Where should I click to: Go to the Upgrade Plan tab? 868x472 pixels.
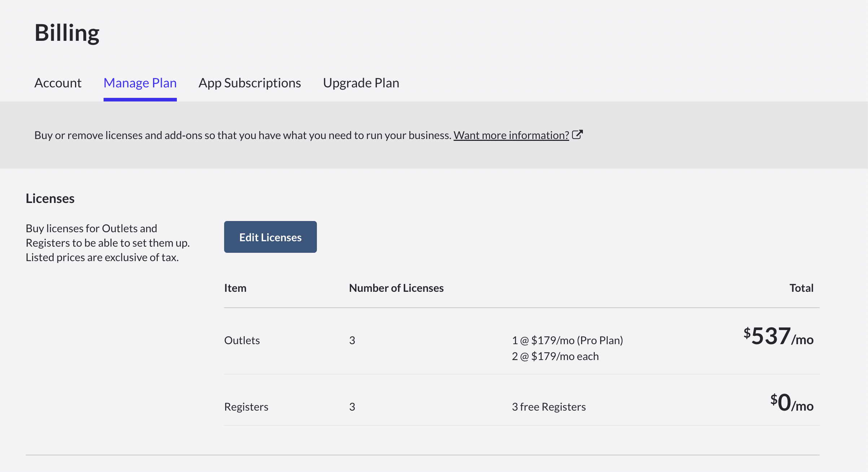[x=361, y=83]
